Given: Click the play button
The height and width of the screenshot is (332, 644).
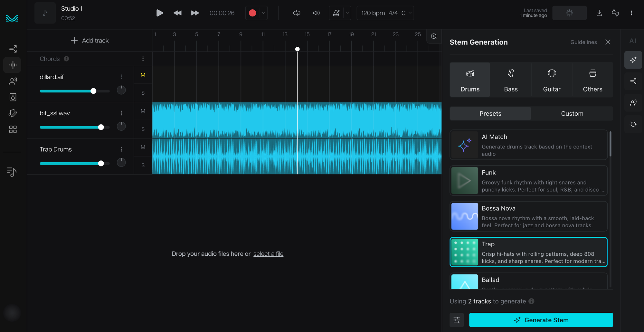Looking at the screenshot, I should [x=159, y=13].
